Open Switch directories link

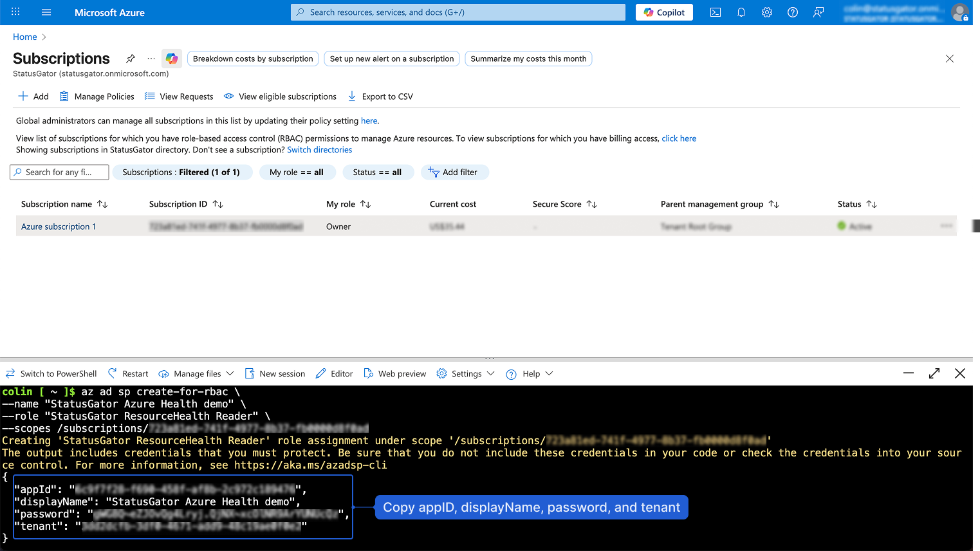(319, 150)
